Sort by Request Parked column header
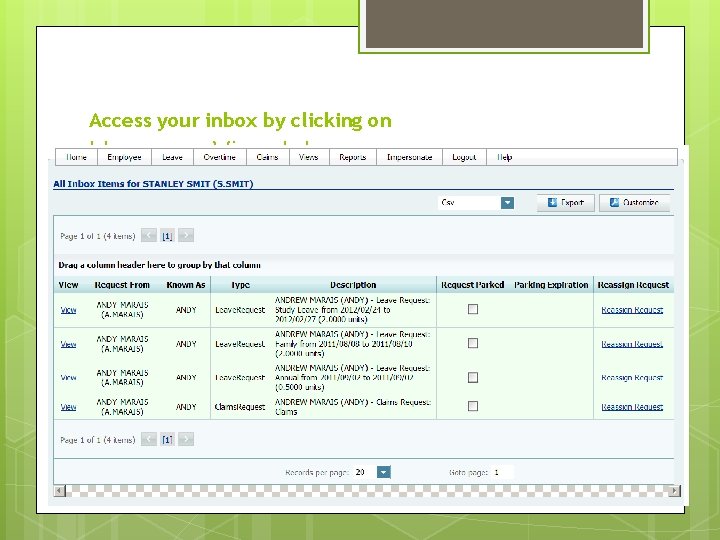Viewport: 720px width, 540px height. point(472,285)
